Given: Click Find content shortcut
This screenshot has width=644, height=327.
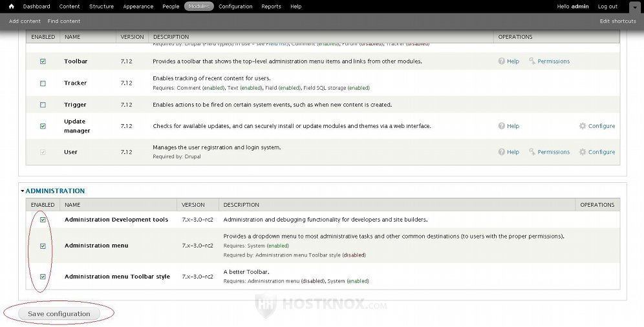Looking at the screenshot, I should (x=63, y=21).
